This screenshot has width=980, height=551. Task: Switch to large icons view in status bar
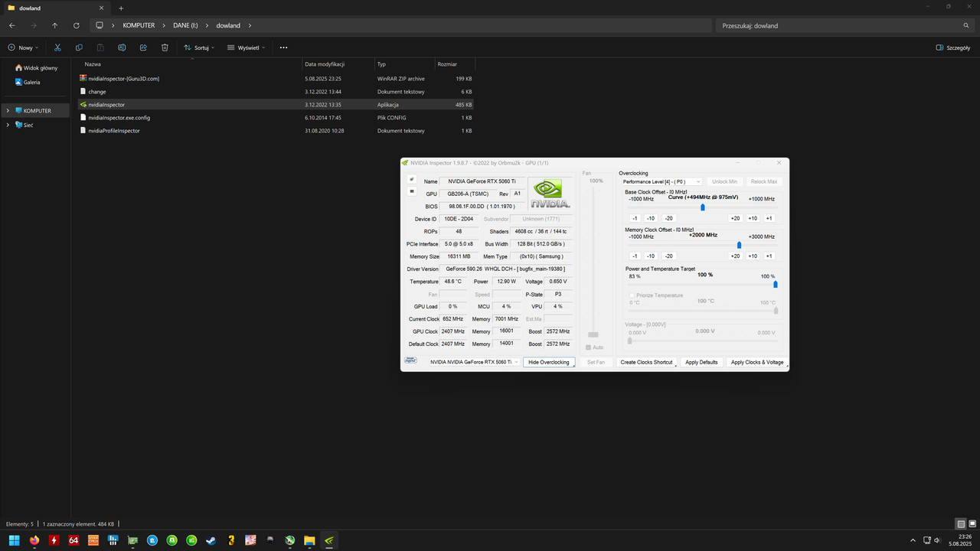972,524
